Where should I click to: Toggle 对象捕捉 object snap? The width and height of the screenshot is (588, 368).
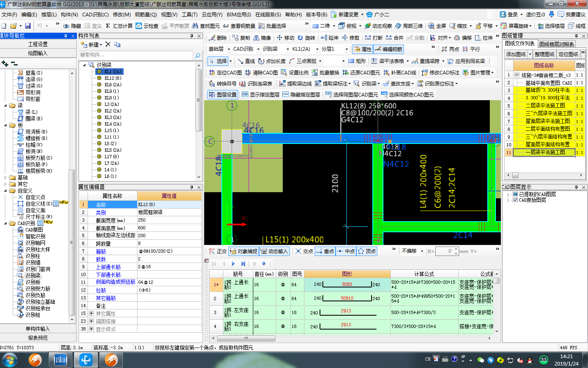click(243, 251)
